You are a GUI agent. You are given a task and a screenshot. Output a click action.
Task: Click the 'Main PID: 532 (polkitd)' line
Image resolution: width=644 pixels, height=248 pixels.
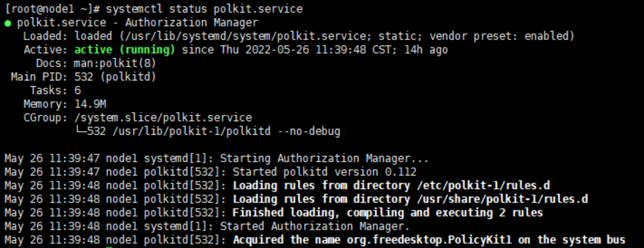pos(83,77)
